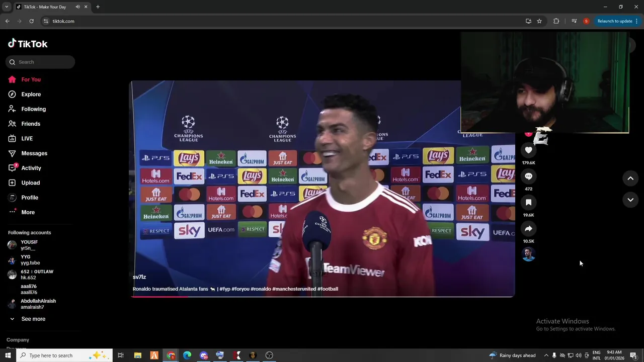This screenshot has height=362, width=644.
Task: Open comments with speech bubble icon
Action: [x=528, y=176]
